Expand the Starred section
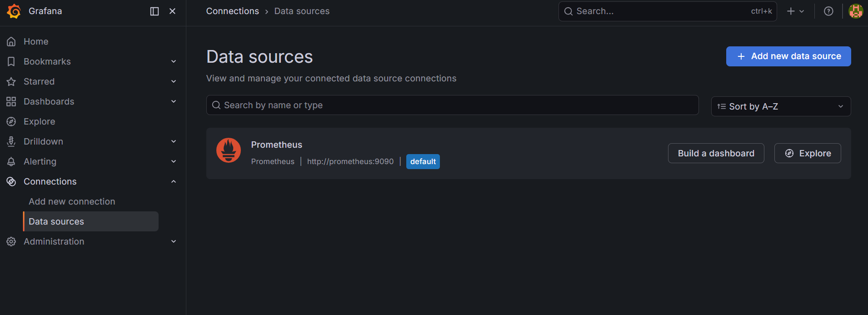868x315 pixels. click(174, 81)
